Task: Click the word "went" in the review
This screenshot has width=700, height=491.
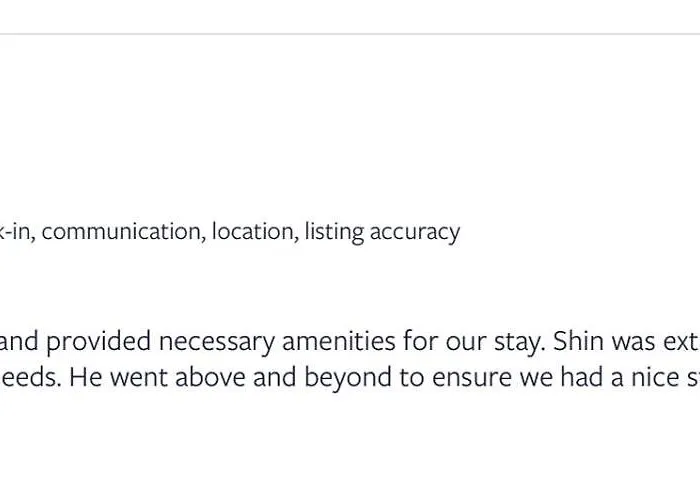Action: click(139, 378)
